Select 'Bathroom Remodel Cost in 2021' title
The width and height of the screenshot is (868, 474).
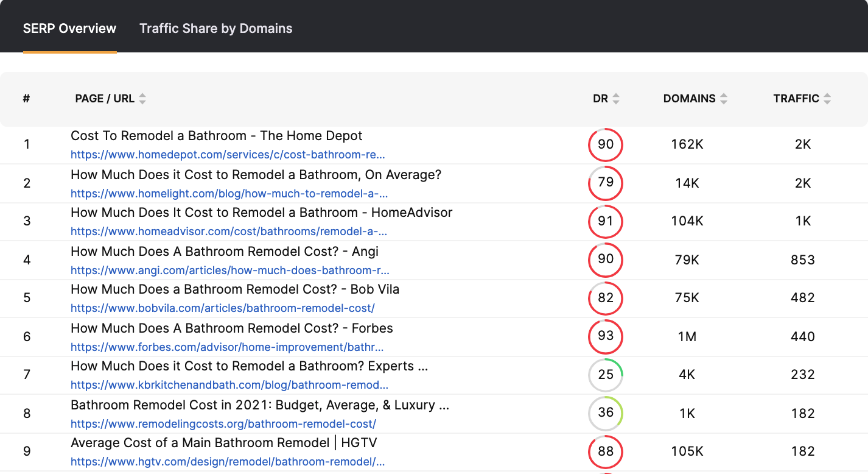click(x=260, y=405)
